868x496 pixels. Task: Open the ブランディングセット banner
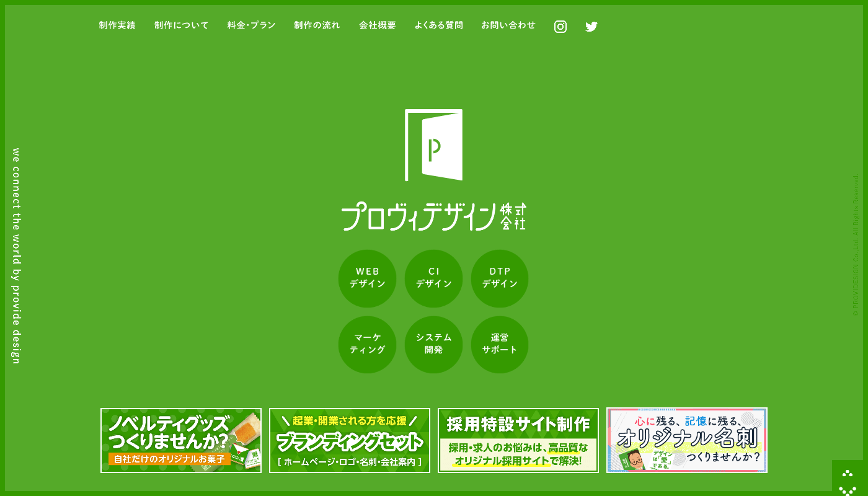[350, 440]
